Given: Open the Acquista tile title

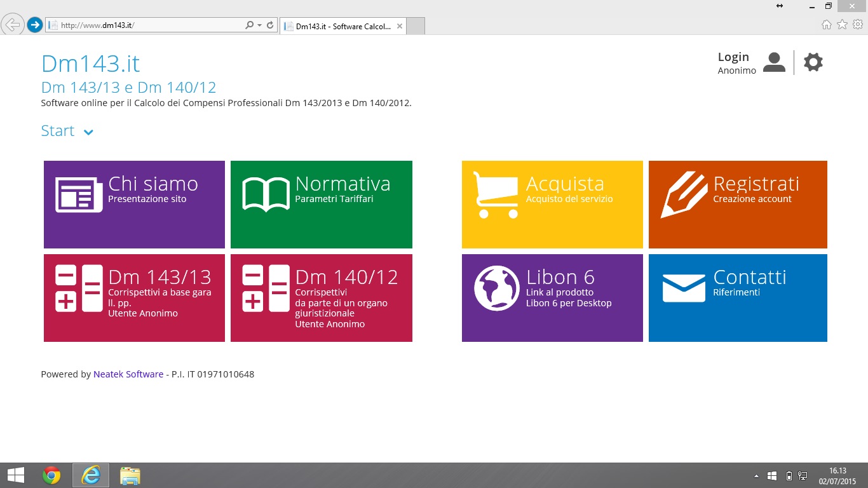Looking at the screenshot, I should 565,184.
